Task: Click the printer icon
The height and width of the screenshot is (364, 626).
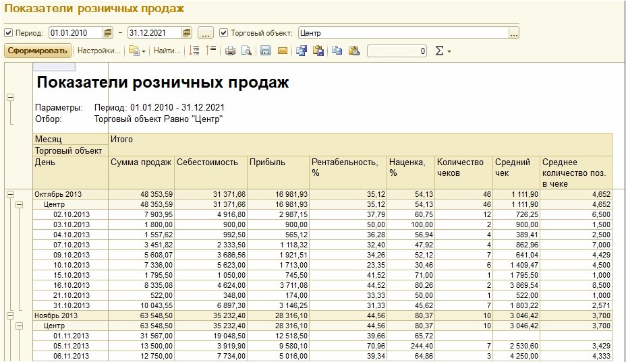Action: tap(230, 51)
